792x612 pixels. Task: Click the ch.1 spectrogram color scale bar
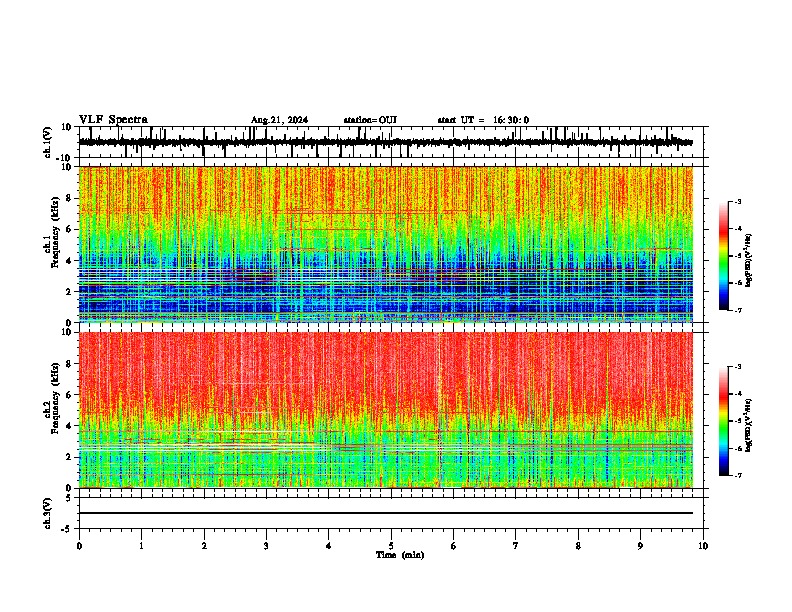coord(724,256)
